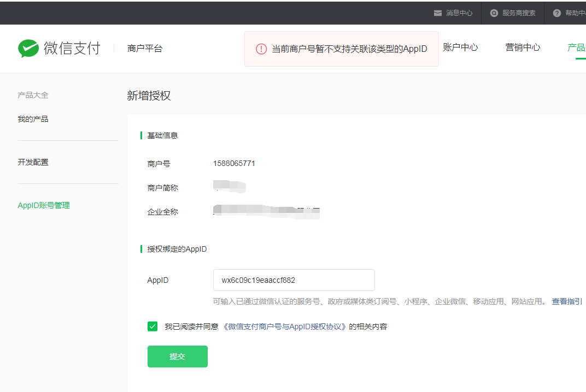
Task: Click the red warning icon in alert
Action: click(x=261, y=49)
